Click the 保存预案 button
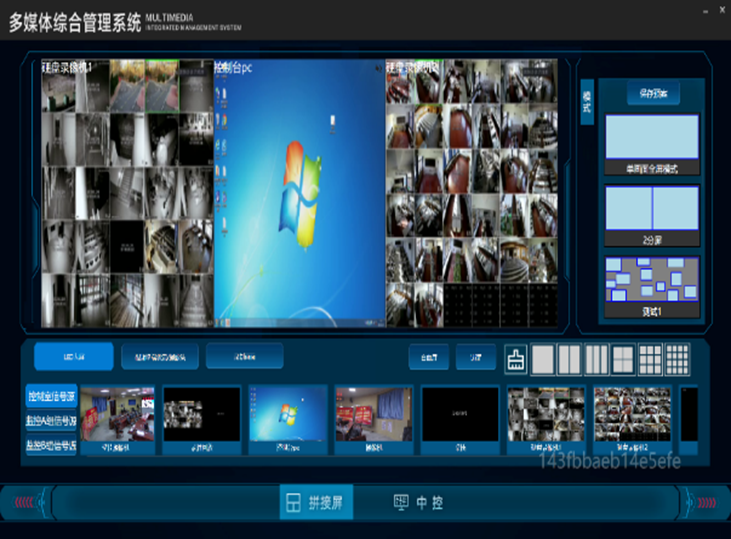731x539 pixels. coord(652,94)
